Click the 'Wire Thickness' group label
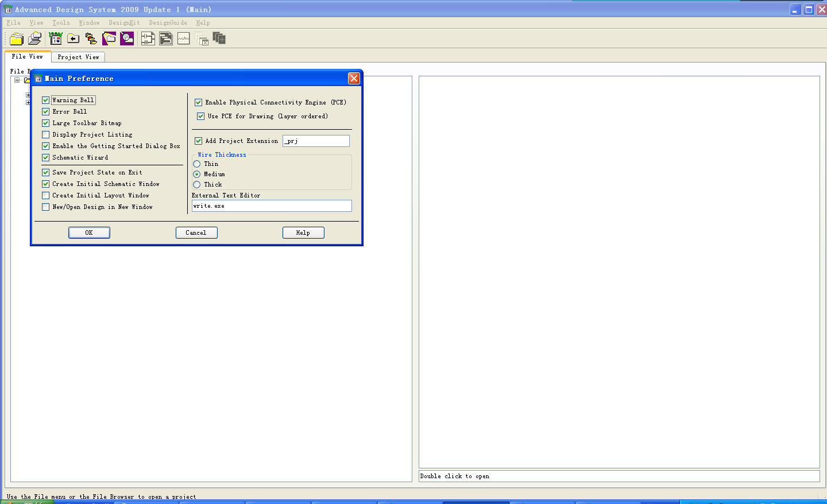Screen dimensions: 827x504 pos(222,154)
